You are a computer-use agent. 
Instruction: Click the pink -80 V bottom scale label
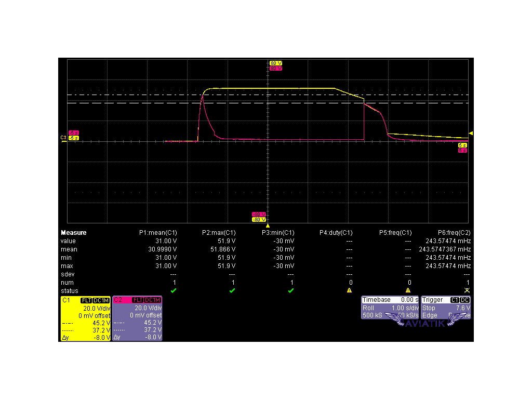click(x=259, y=215)
